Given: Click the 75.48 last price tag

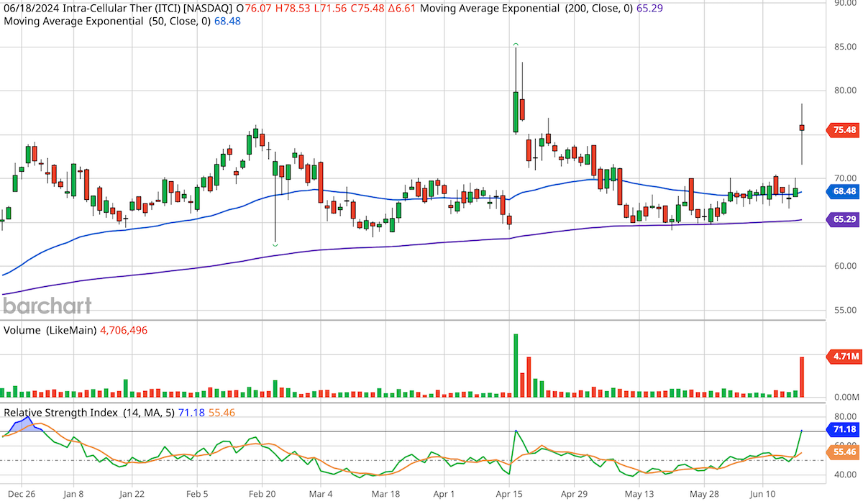Looking at the screenshot, I should pyautogui.click(x=843, y=130).
